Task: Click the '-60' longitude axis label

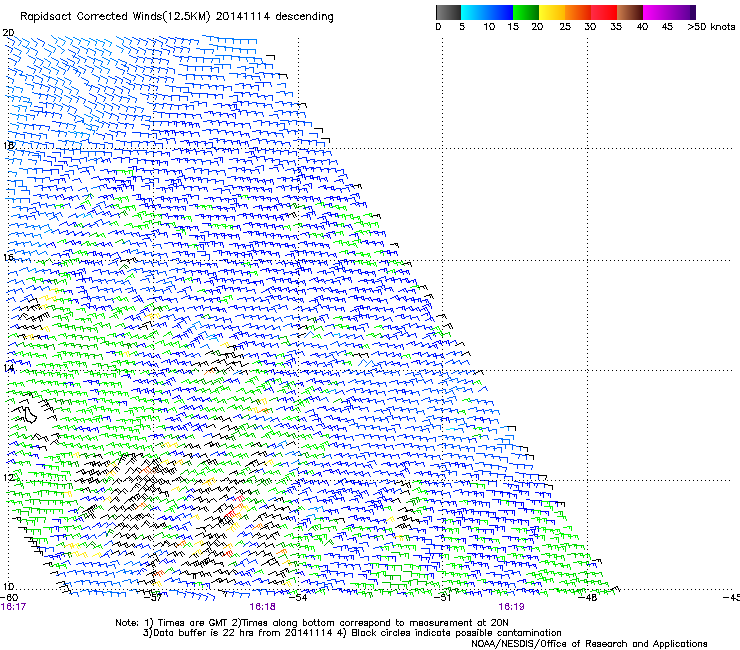Action: [9, 598]
